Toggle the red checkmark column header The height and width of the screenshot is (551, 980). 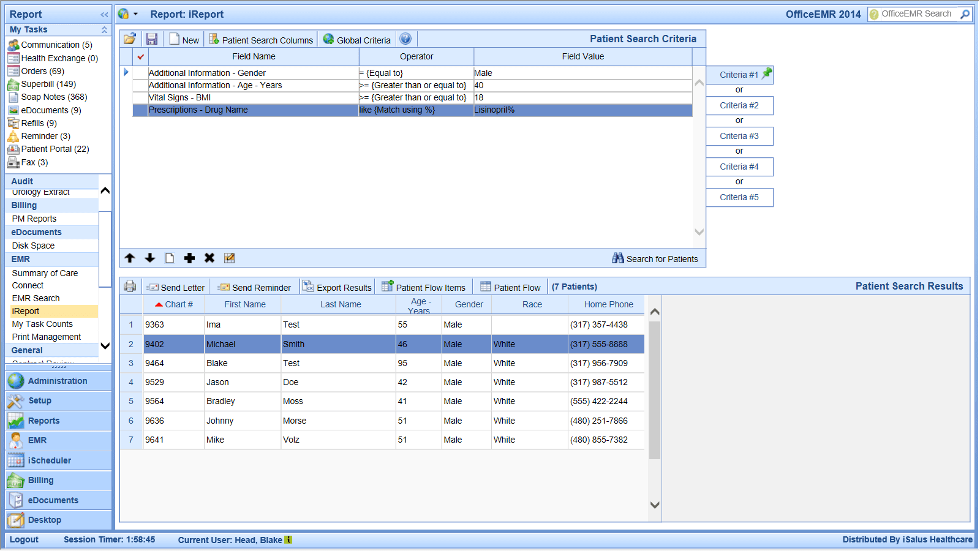point(141,56)
